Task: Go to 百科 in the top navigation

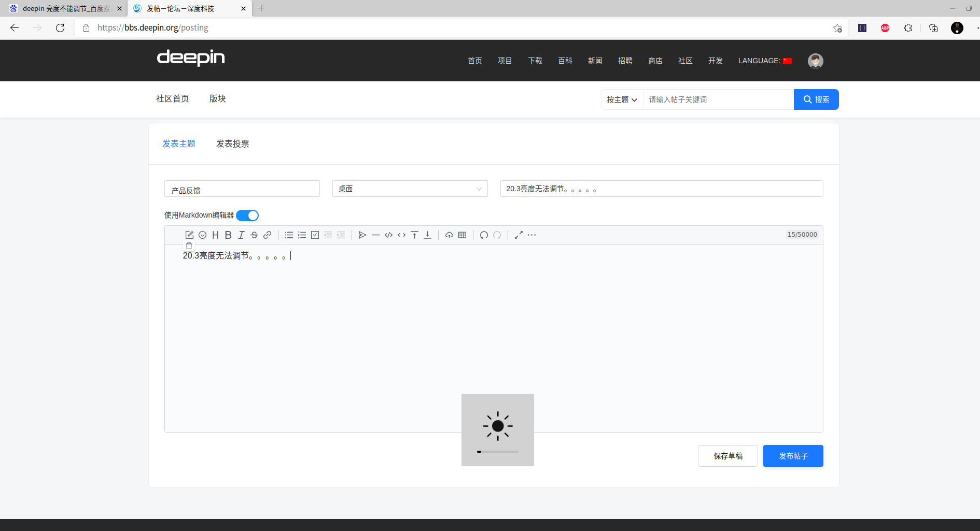Action: click(565, 61)
